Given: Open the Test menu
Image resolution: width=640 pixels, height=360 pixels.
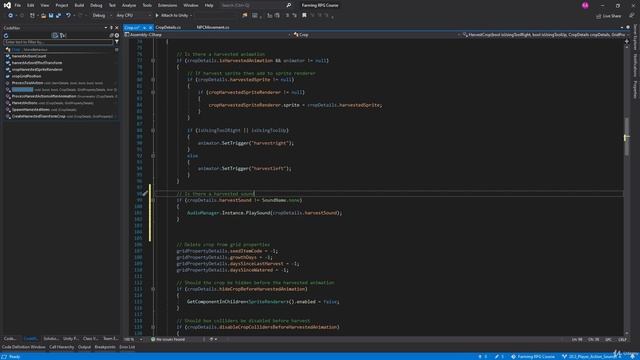Looking at the screenshot, I should click(112, 5).
